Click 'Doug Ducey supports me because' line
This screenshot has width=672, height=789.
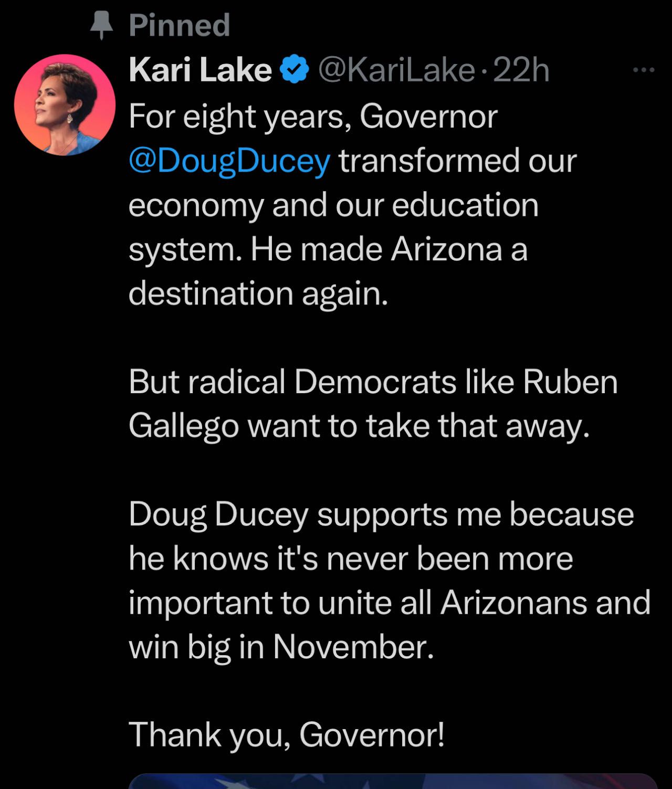click(381, 514)
